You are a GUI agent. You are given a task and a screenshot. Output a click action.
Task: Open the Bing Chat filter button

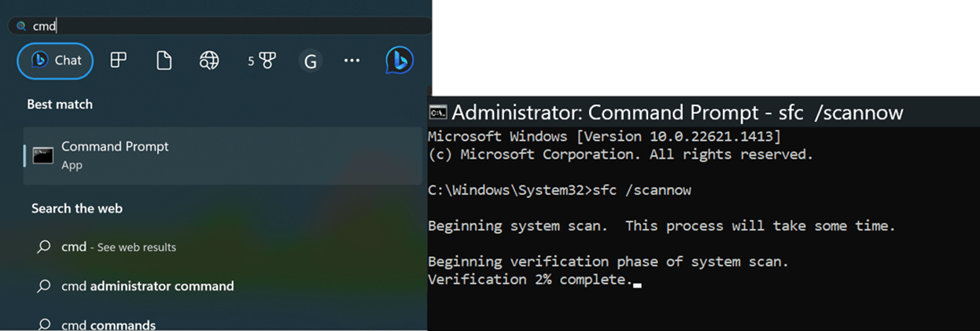(x=55, y=61)
